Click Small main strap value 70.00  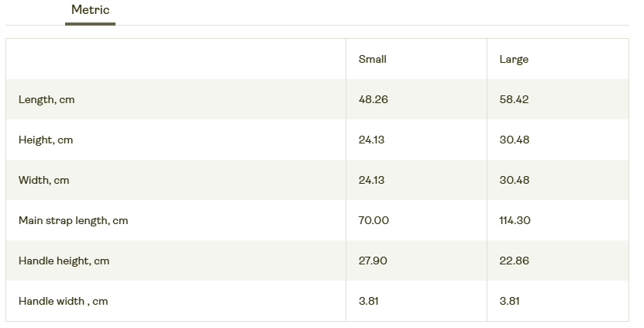pos(374,221)
